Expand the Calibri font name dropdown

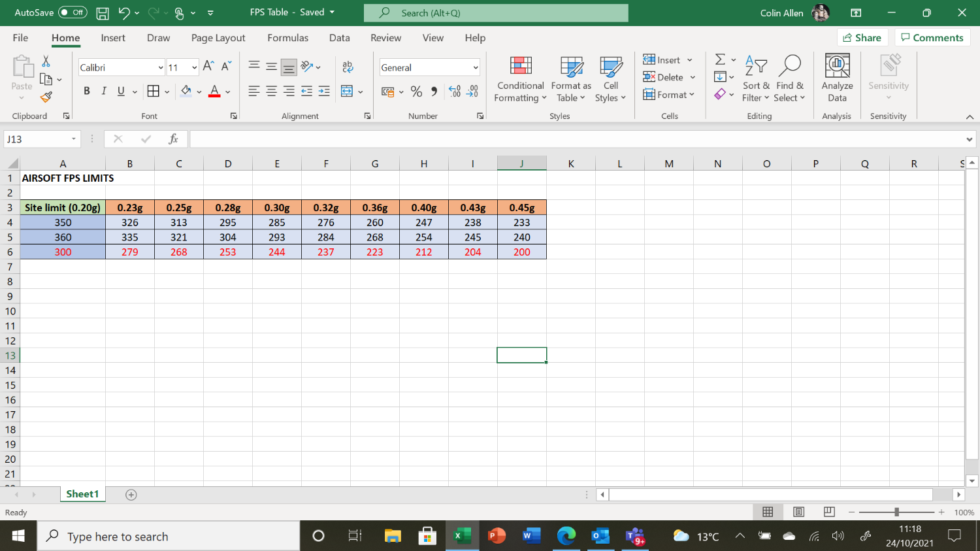(161, 68)
